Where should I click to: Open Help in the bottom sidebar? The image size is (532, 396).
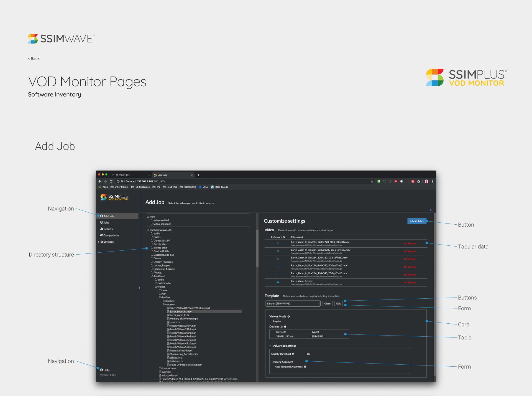point(105,370)
